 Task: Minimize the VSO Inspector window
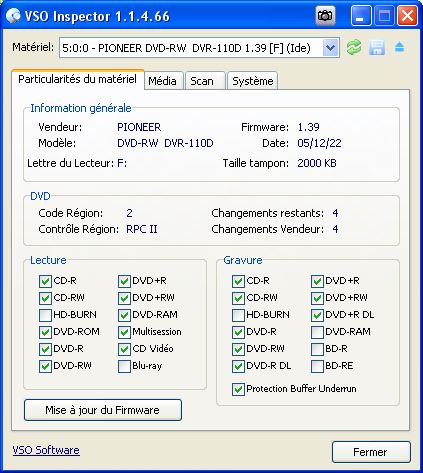pyautogui.click(x=361, y=16)
